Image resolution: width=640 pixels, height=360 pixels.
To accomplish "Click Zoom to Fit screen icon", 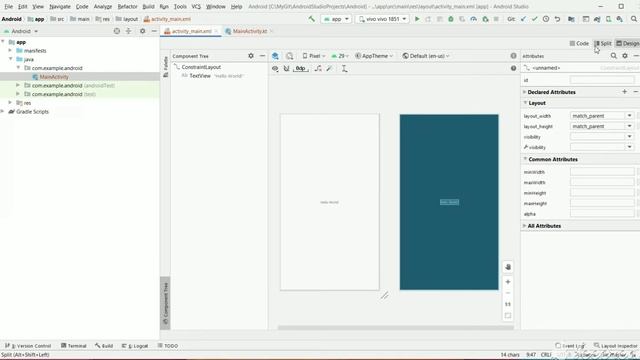I will pos(508,316).
